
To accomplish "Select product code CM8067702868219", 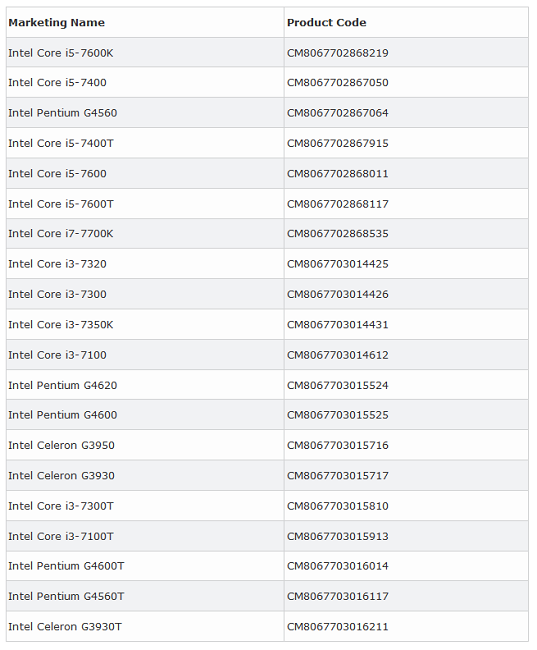I will pos(338,53).
